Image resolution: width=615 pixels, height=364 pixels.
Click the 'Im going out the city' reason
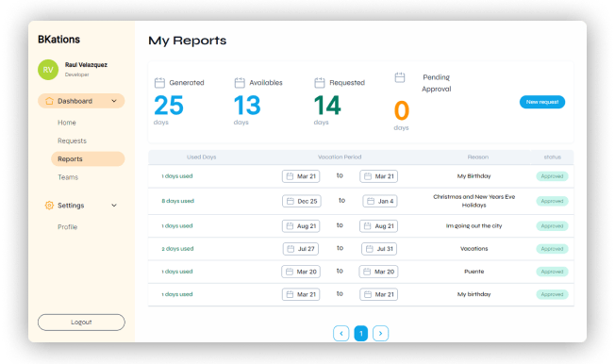[x=474, y=226]
